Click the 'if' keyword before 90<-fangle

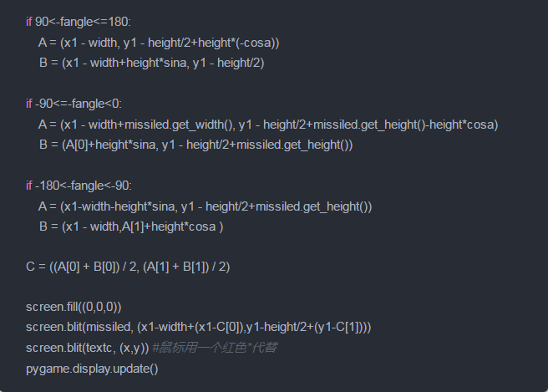(29, 21)
